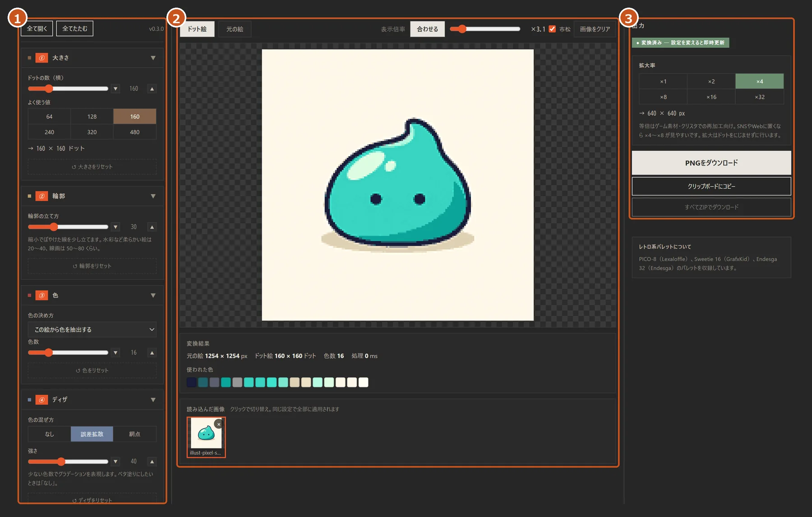Click the ドットの数 slider handle

49,89
